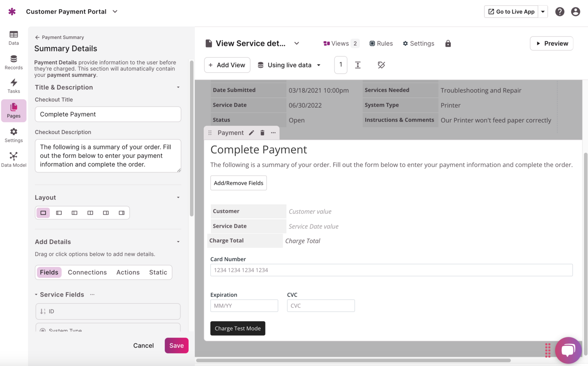Viewport: 588px width, 366px height.
Task: Open the Customer Payment Portal dropdown
Action: click(114, 11)
